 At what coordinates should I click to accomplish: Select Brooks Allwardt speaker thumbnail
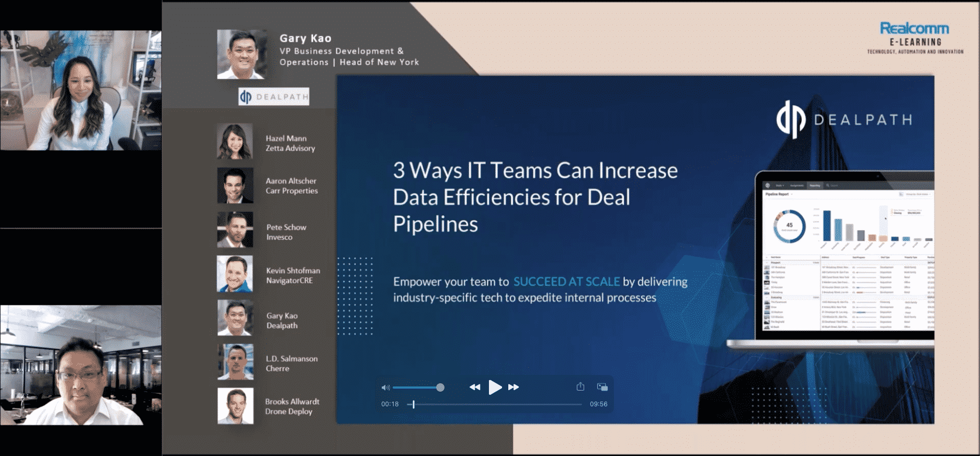point(235,406)
